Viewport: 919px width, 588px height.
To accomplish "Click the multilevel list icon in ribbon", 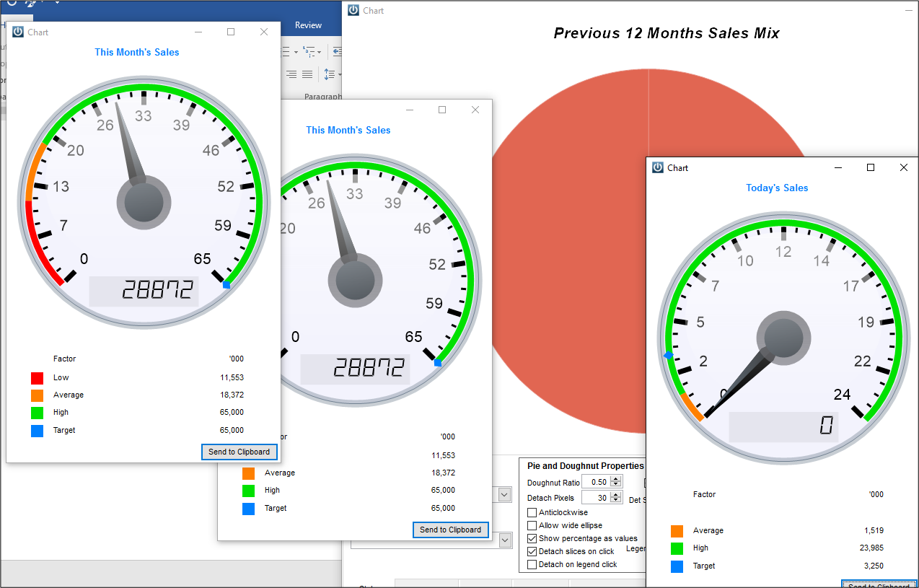I will click(309, 52).
